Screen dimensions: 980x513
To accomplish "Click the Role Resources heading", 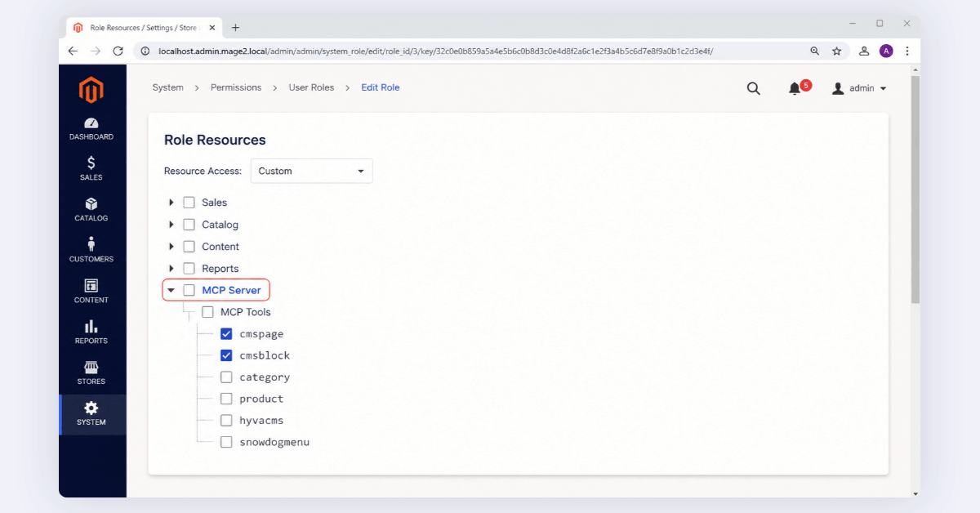I will tap(215, 140).
